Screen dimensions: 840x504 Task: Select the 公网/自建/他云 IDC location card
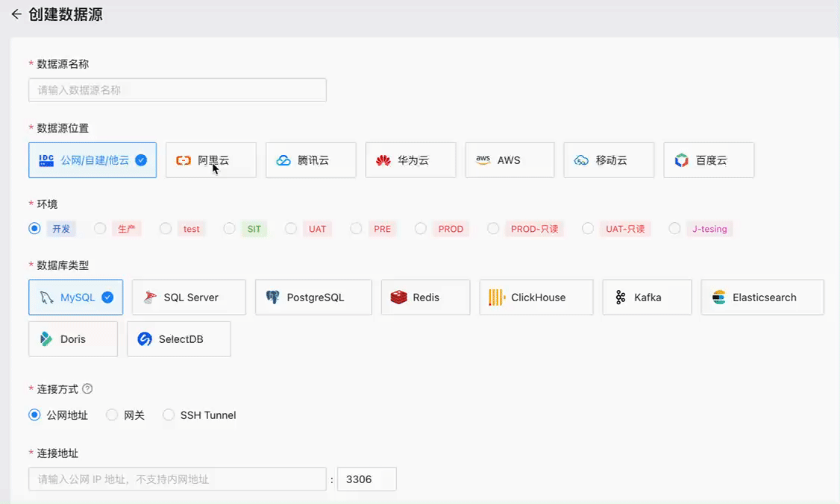pos(93,160)
